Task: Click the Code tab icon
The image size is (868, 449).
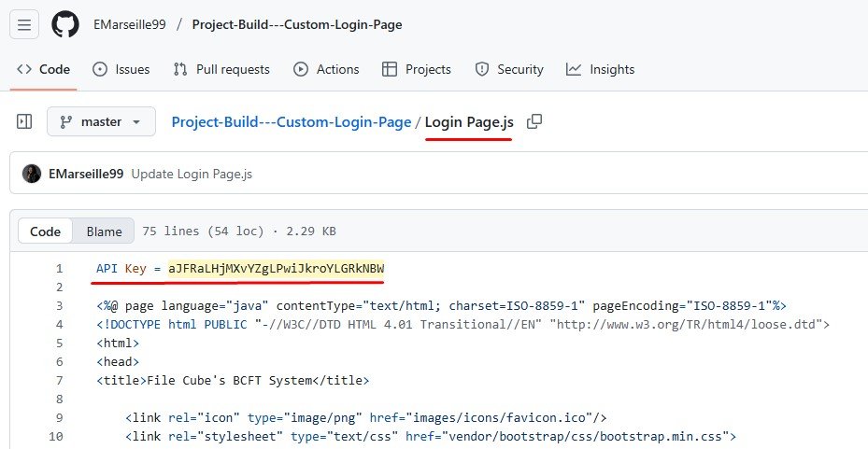Action: pos(23,70)
